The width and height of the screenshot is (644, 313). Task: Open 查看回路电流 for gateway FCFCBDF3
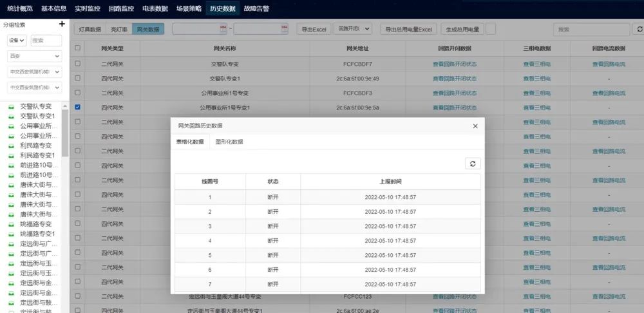click(609, 93)
